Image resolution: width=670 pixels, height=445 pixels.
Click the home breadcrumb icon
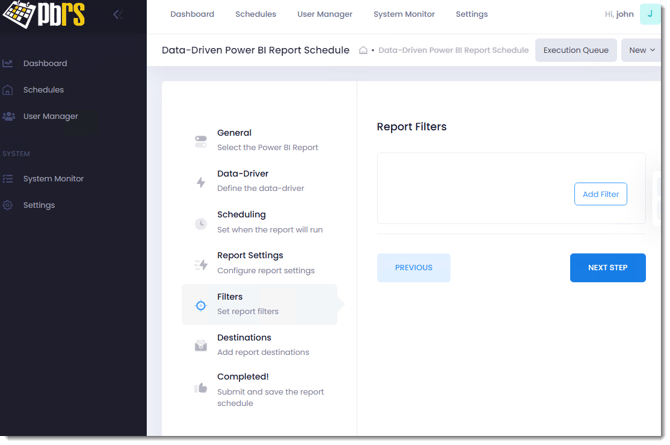coord(363,50)
